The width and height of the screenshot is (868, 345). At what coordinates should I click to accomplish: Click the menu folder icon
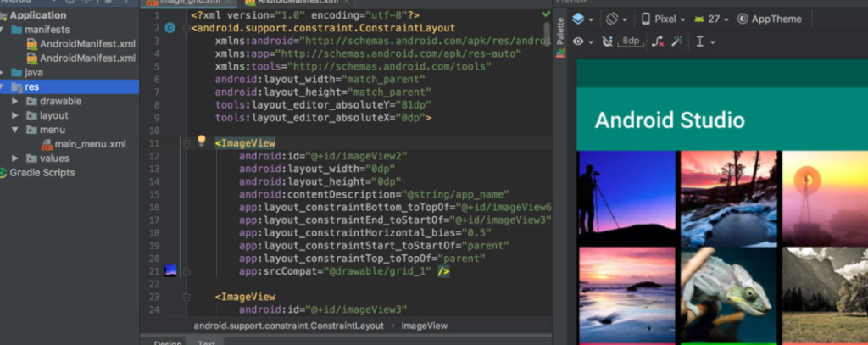point(31,131)
